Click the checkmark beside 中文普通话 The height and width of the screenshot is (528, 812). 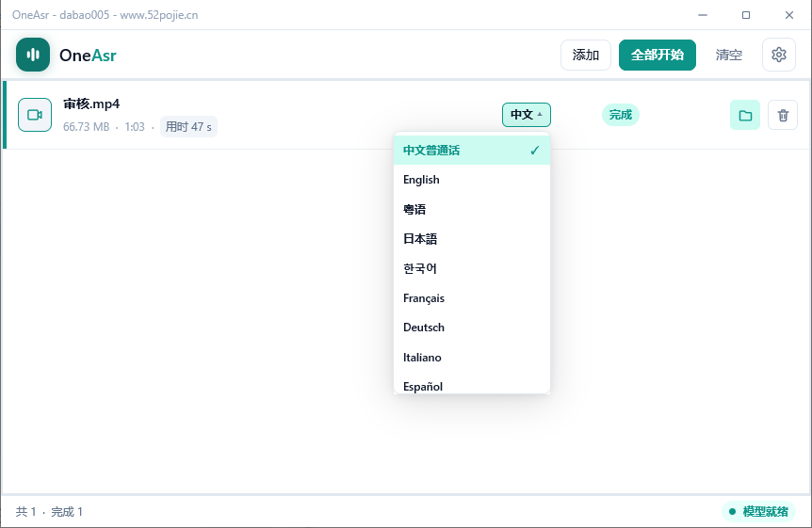point(534,151)
